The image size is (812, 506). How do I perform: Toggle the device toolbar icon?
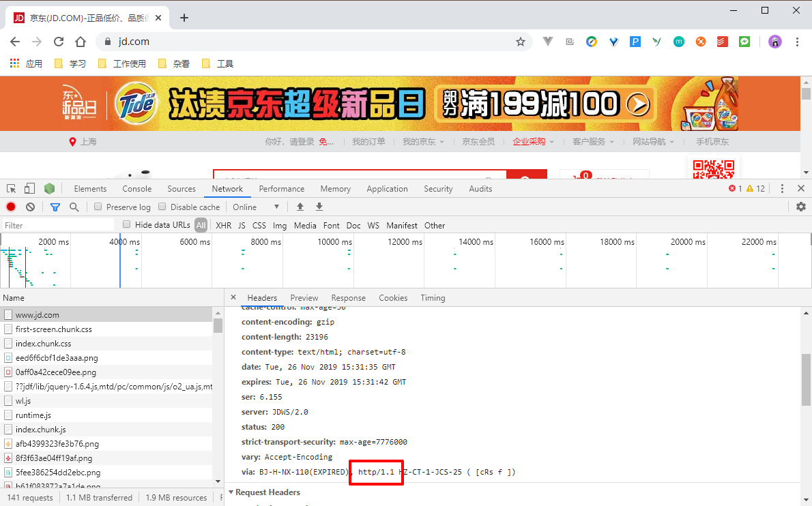(x=29, y=189)
